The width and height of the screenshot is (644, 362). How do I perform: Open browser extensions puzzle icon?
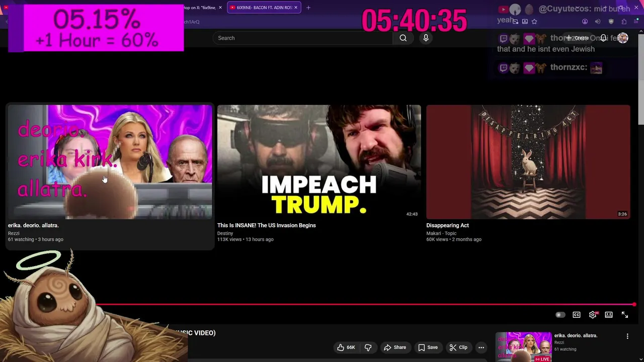[624, 22]
